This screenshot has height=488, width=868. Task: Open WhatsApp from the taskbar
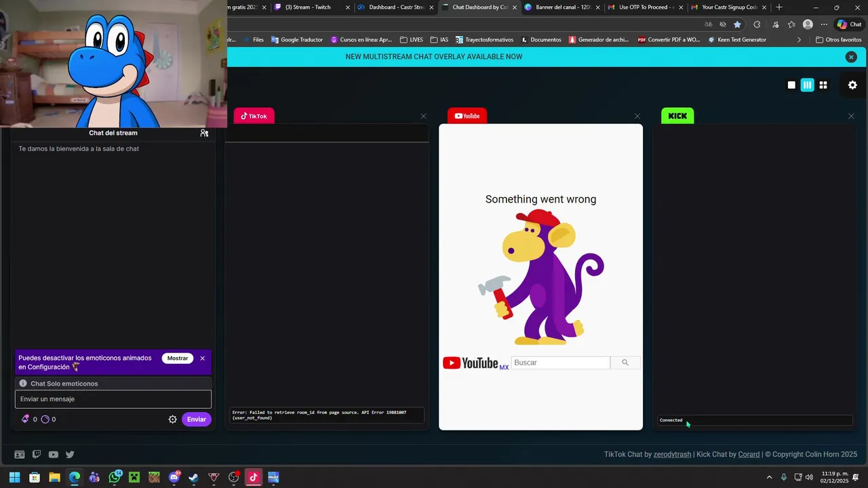pyautogui.click(x=115, y=477)
